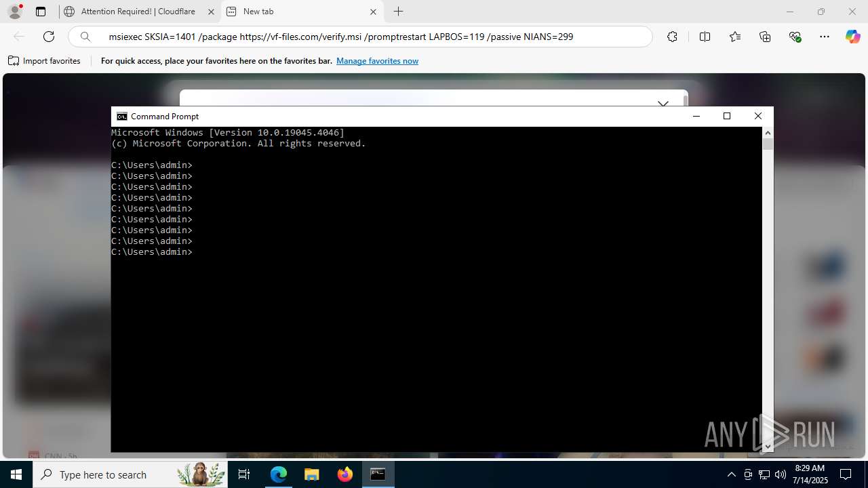
Task: Expand the chevron on the new tab page
Action: [663, 104]
